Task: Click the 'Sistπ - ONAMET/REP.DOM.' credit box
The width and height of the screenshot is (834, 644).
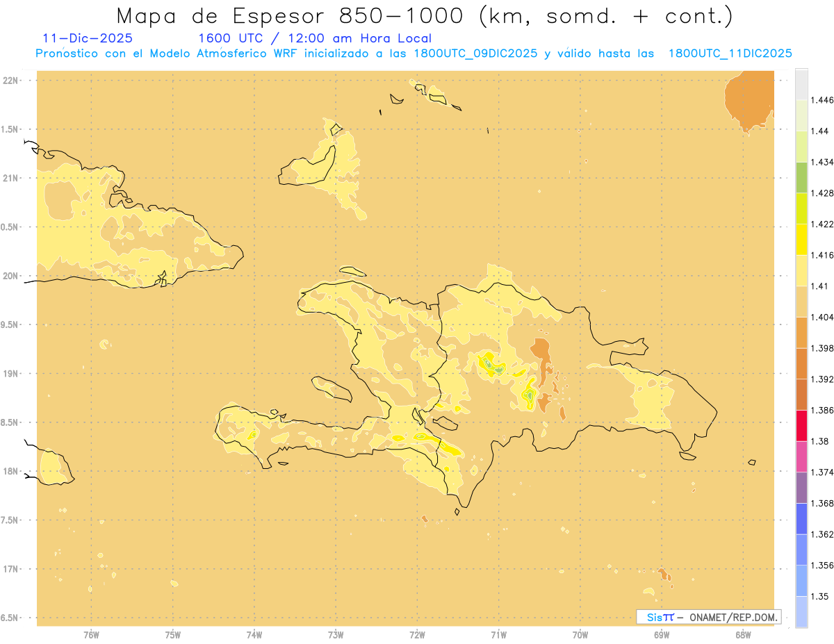Action: point(708,617)
